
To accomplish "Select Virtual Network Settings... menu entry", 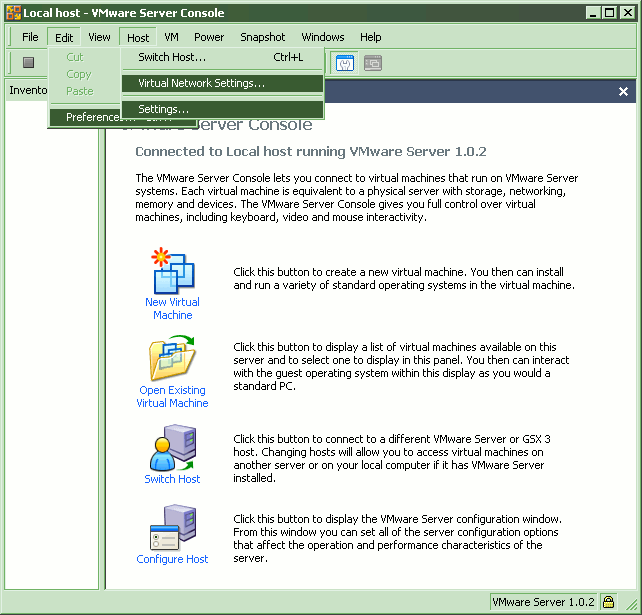I will pyautogui.click(x=223, y=83).
